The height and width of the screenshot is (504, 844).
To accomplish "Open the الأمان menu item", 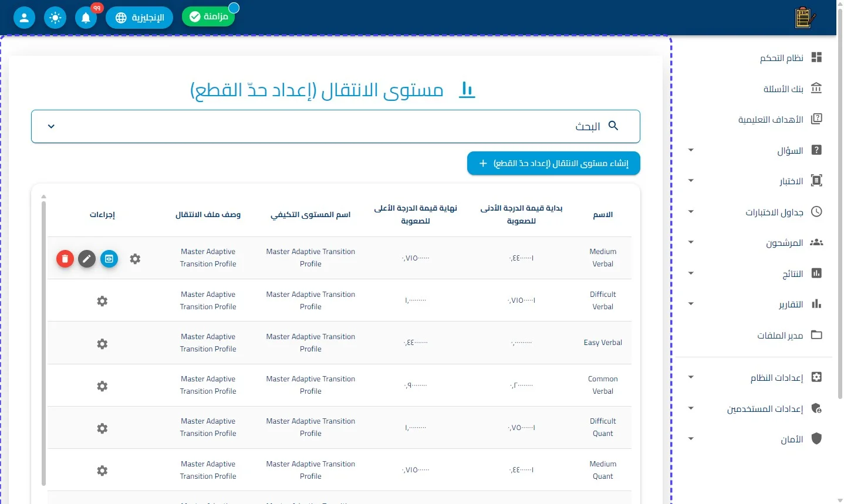I will point(754,439).
